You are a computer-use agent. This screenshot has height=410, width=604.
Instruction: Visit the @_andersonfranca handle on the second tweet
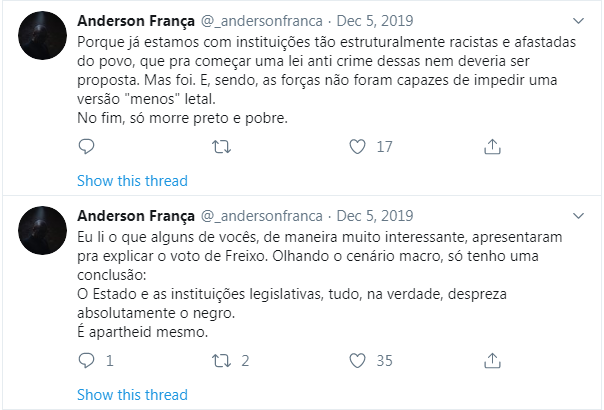262,216
